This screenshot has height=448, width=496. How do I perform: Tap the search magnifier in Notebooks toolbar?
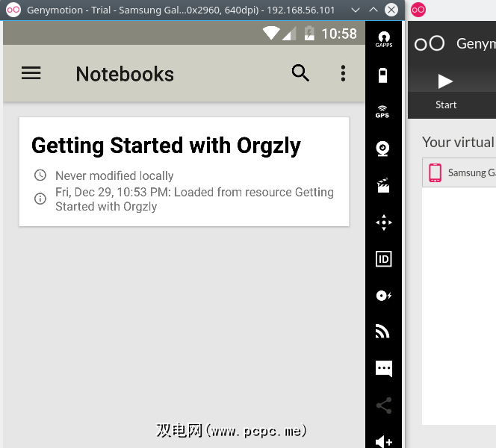300,73
